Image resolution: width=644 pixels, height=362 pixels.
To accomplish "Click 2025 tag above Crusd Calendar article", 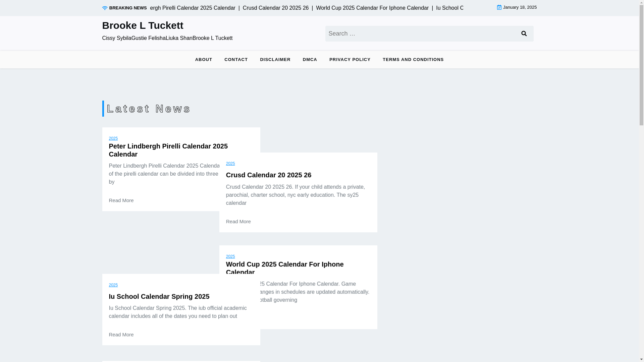I will 230,164.
